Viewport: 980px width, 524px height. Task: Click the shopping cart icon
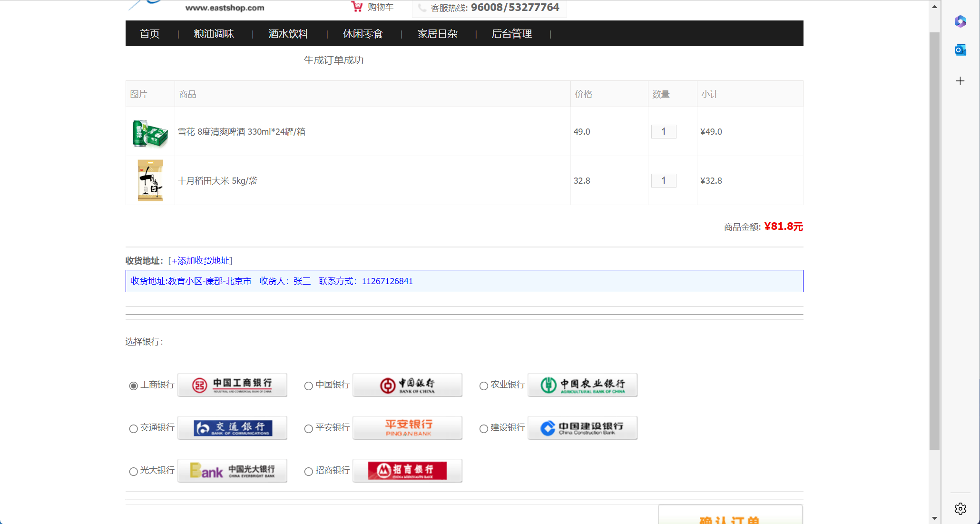[x=357, y=7]
